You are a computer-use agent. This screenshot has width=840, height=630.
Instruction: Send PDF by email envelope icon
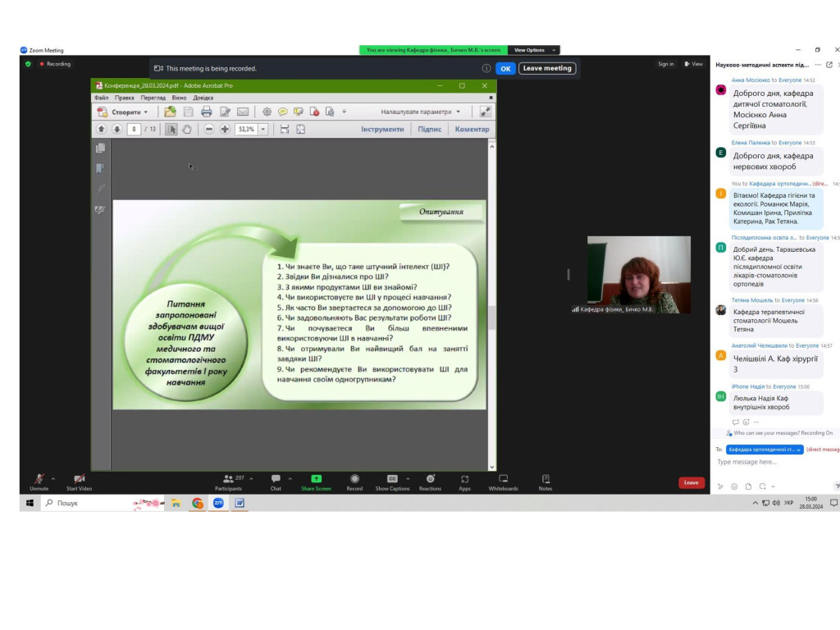(243, 112)
